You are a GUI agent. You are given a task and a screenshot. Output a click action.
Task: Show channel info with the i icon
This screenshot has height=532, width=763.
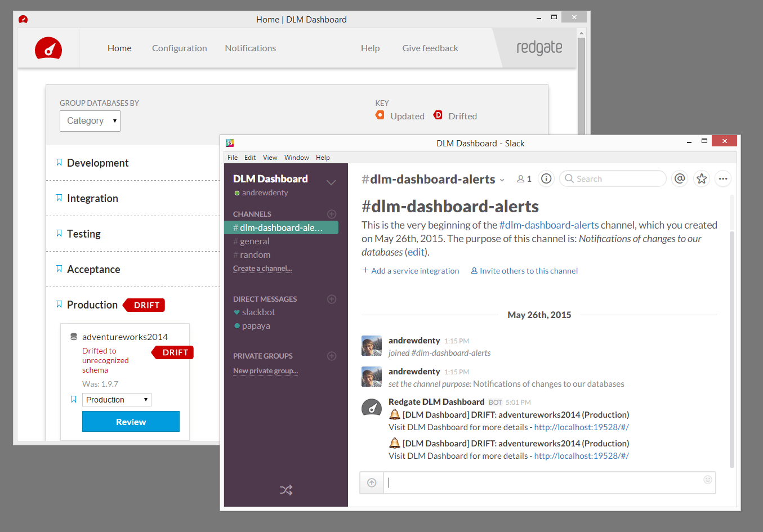click(x=546, y=178)
